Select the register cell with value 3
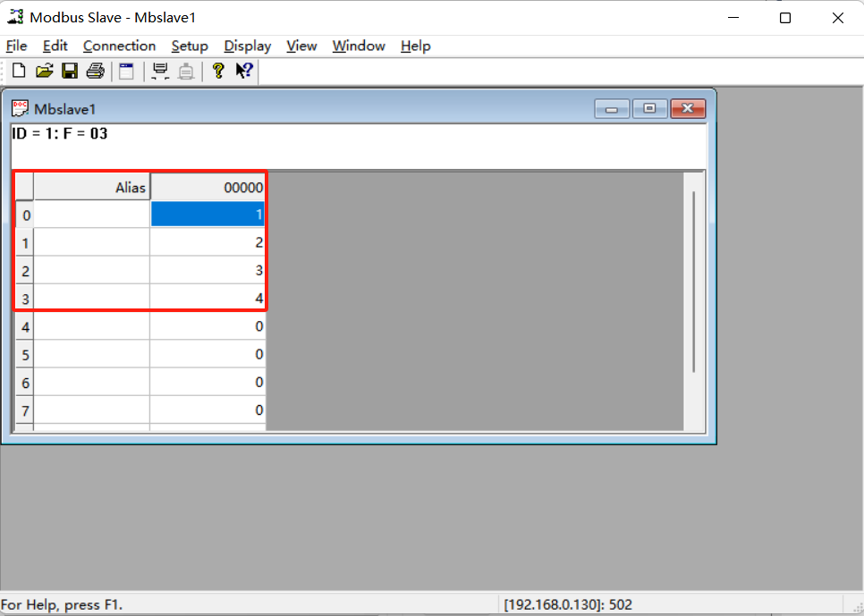Screen dimensions: 864x616 (x=208, y=271)
